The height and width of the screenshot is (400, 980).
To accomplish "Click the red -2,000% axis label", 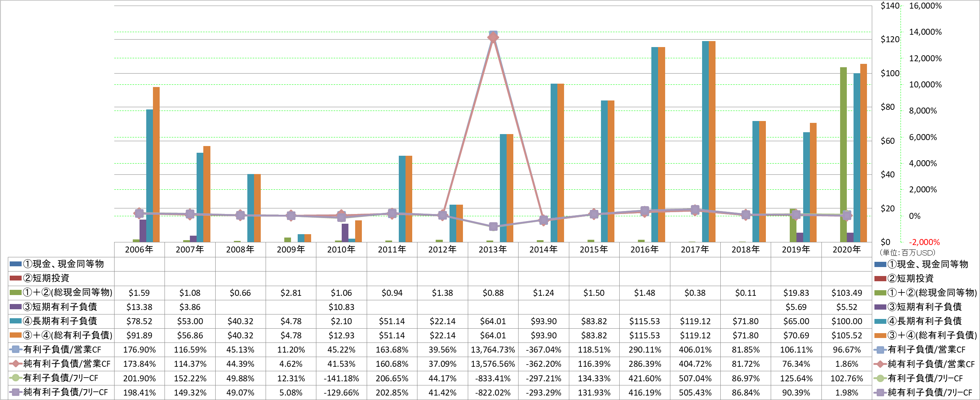I will click(x=924, y=242).
